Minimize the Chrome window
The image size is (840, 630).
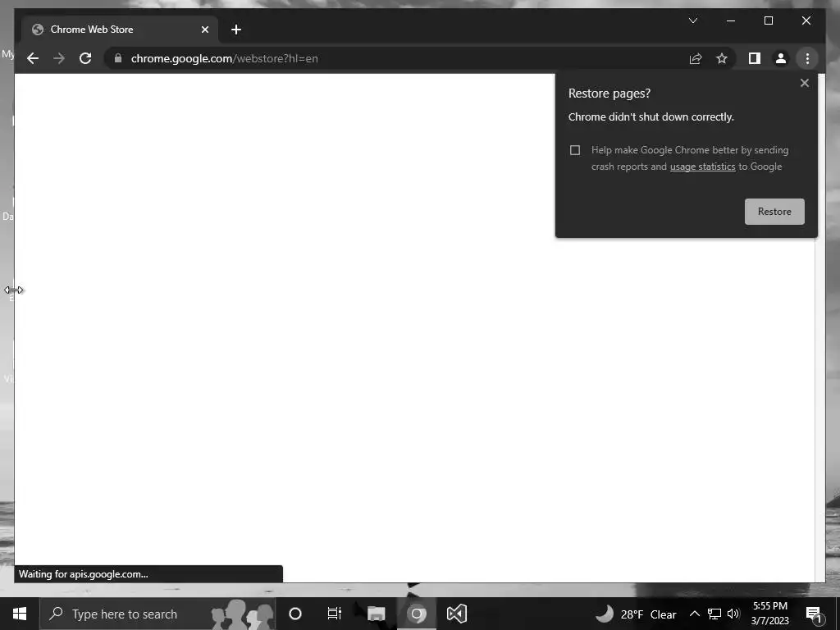coord(731,21)
